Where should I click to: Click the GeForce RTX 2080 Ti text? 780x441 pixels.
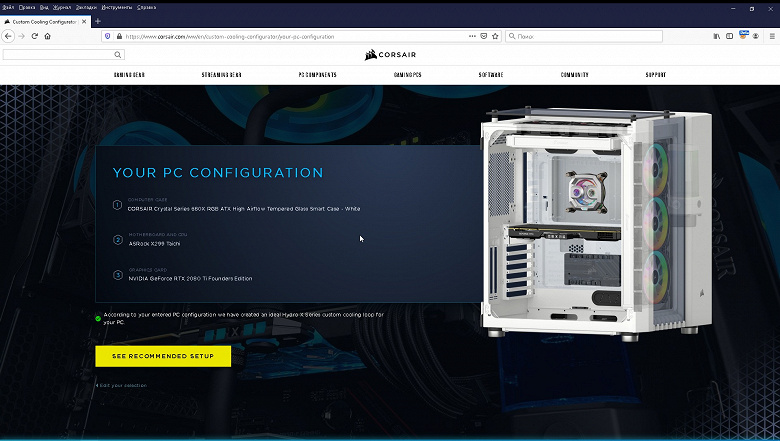[190, 278]
